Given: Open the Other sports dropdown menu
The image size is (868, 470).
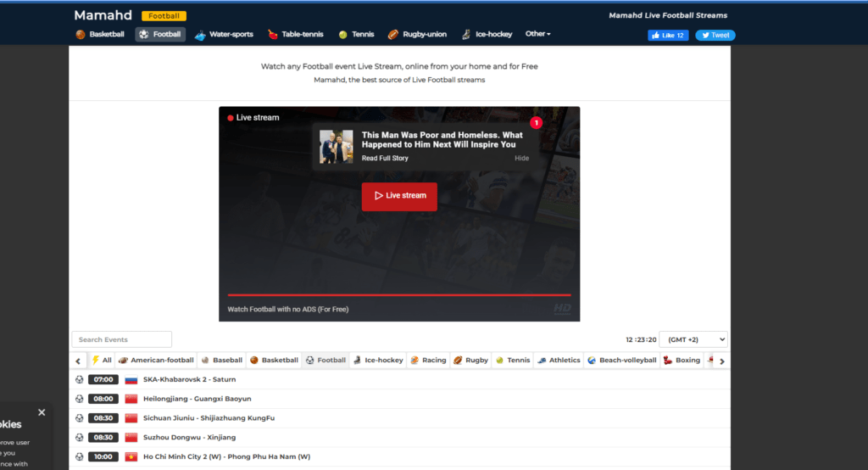Looking at the screenshot, I should coord(537,34).
